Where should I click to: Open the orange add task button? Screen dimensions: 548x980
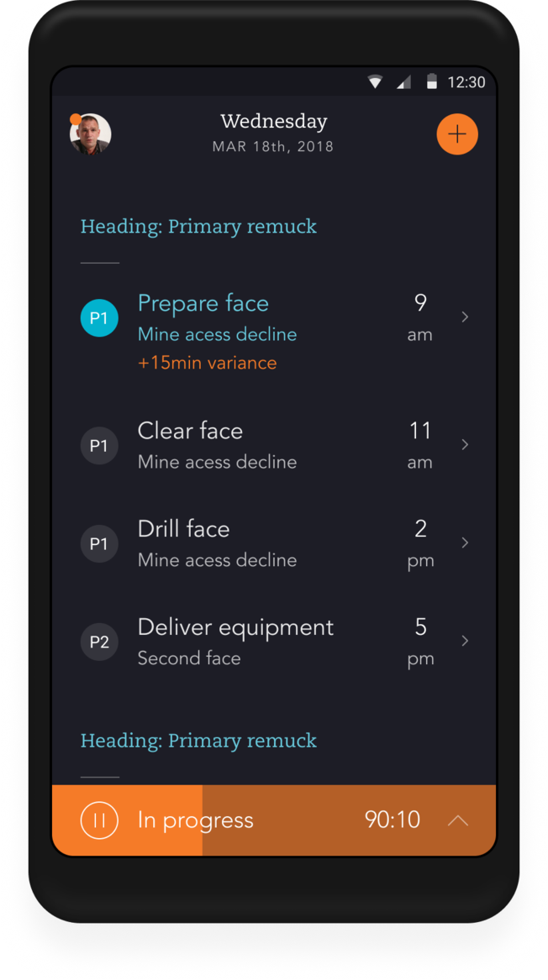point(457,134)
